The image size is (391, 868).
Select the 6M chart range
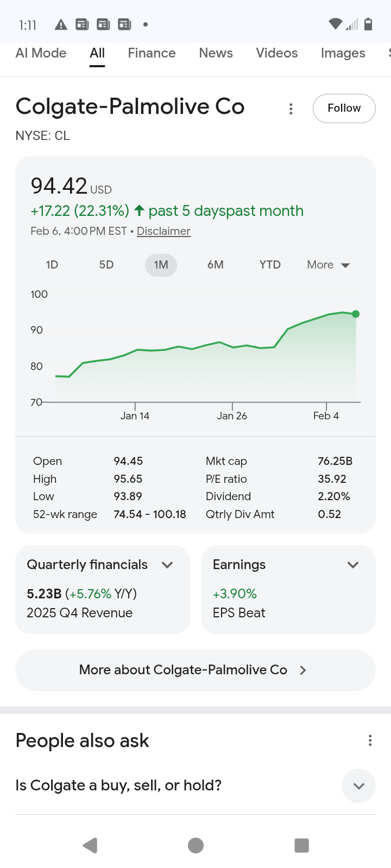216,265
